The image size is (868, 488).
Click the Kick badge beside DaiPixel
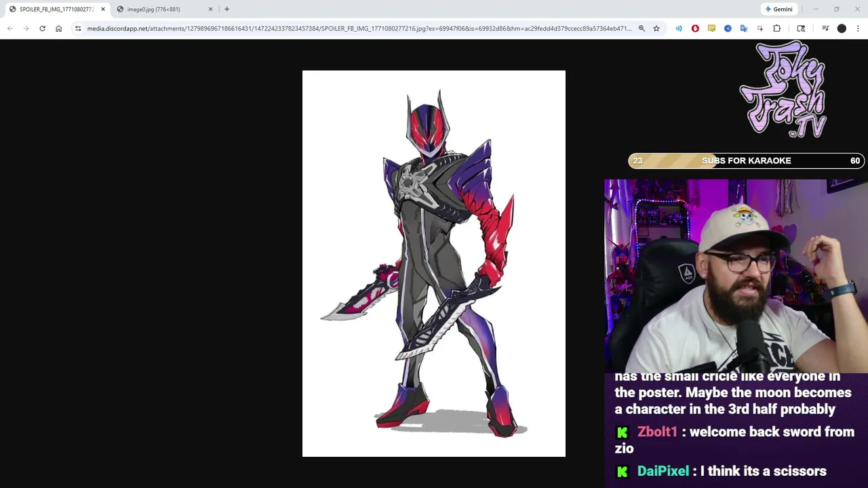coord(622,472)
